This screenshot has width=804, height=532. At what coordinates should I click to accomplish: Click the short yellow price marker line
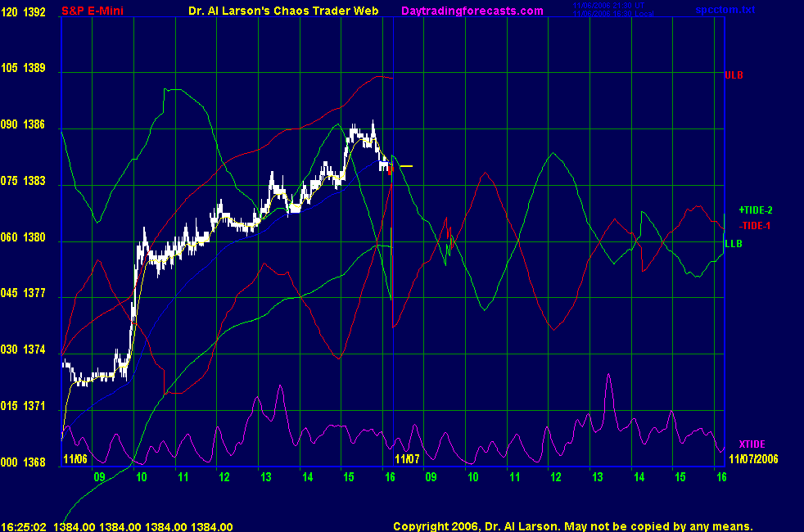tap(406, 166)
